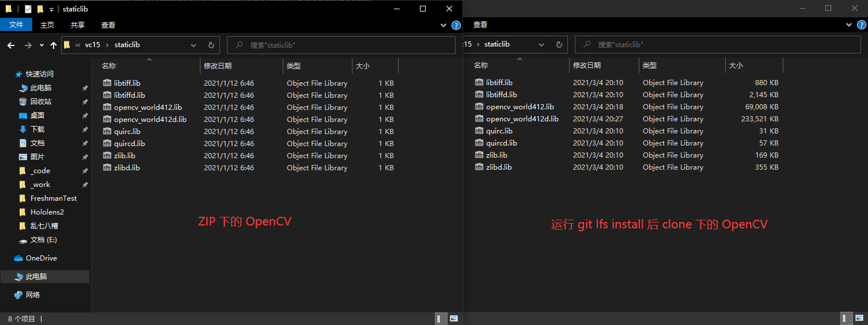Go up one folder level in left window

click(x=54, y=45)
